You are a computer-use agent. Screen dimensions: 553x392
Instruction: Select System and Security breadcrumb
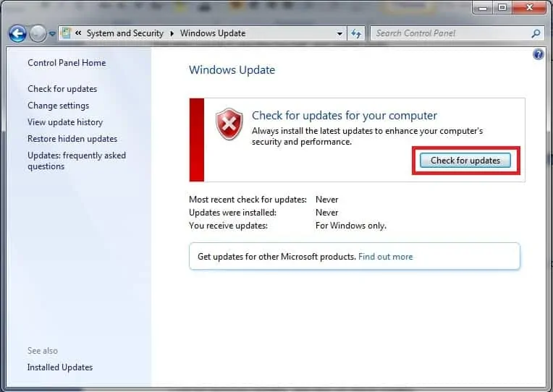tap(125, 33)
